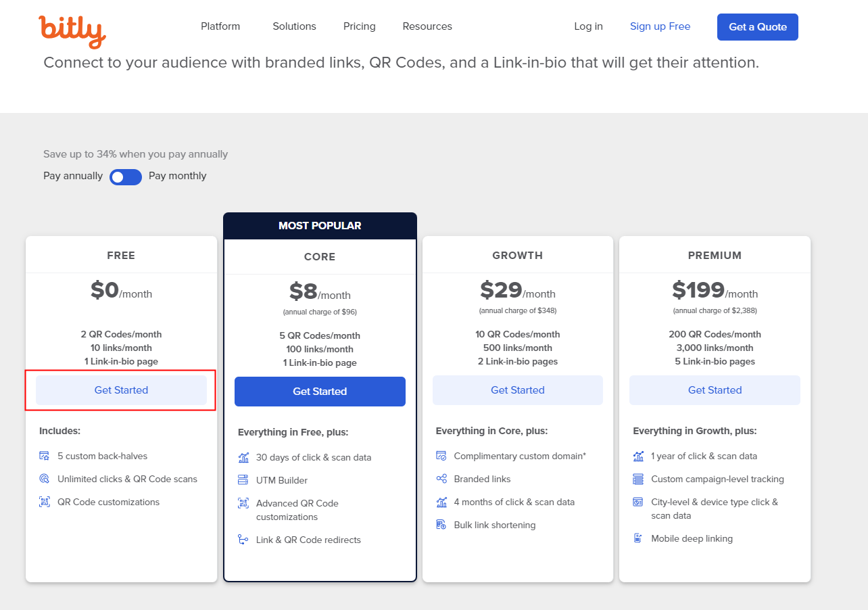Click the 'Includes:' heading in the Free plan
This screenshot has height=610, width=868.
coord(59,431)
